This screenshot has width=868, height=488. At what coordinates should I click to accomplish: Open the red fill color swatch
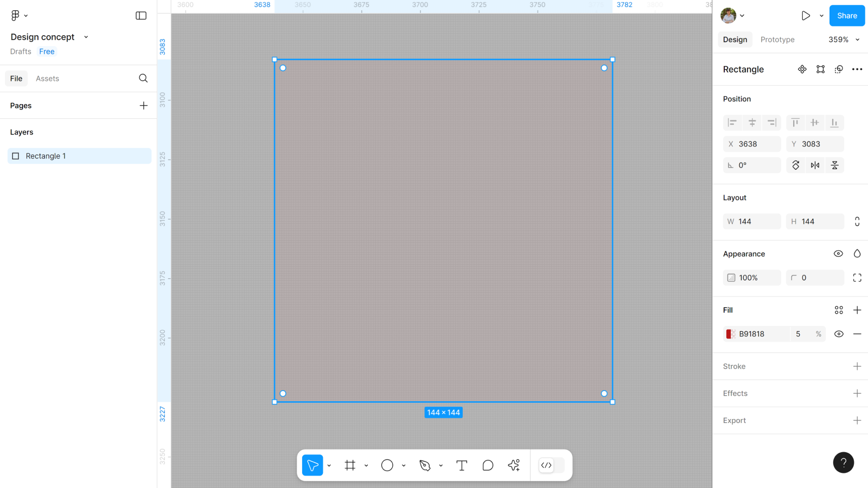730,334
